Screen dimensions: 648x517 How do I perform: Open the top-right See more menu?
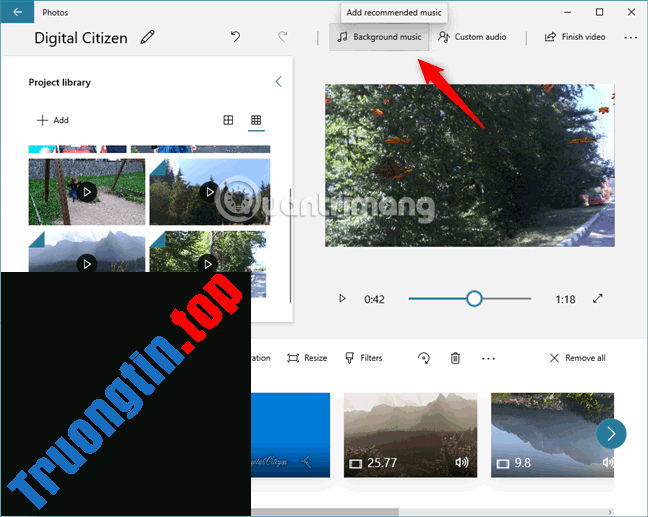coord(630,38)
